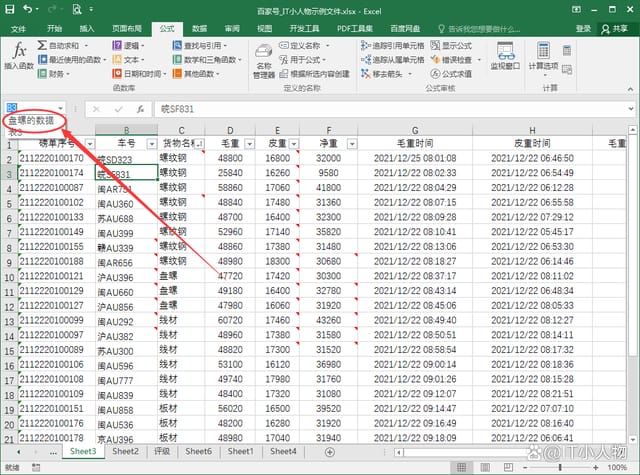Click Trace Precedents (追踪引用单元格)
The height and width of the screenshot is (475, 640).
[392, 46]
